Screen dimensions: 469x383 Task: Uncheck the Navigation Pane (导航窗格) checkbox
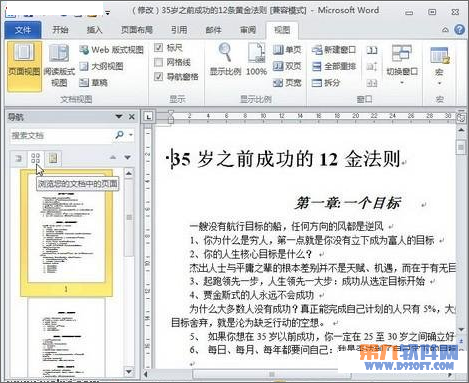pyautogui.click(x=158, y=77)
